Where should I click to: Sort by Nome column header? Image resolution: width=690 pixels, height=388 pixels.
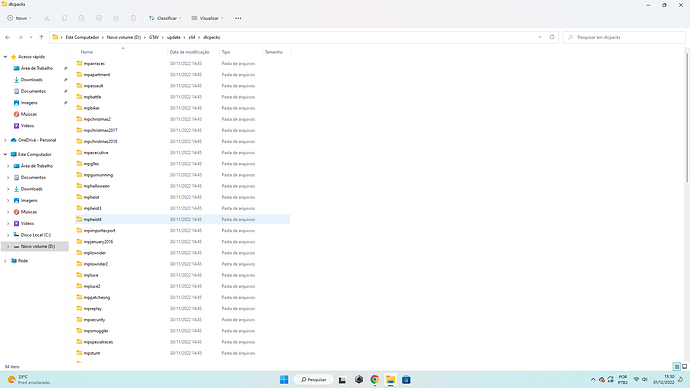[87, 52]
